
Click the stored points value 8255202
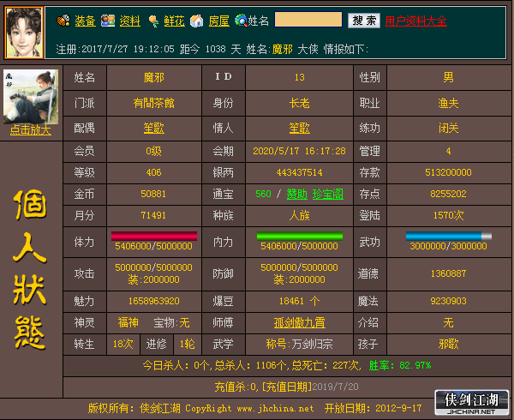coord(448,194)
